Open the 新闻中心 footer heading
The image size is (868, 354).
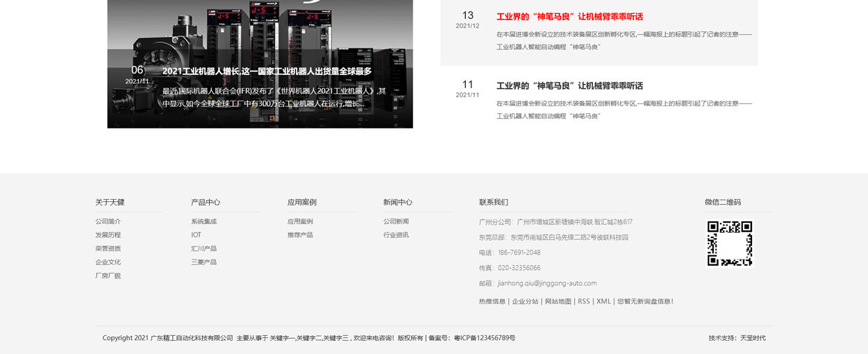pyautogui.click(x=398, y=203)
